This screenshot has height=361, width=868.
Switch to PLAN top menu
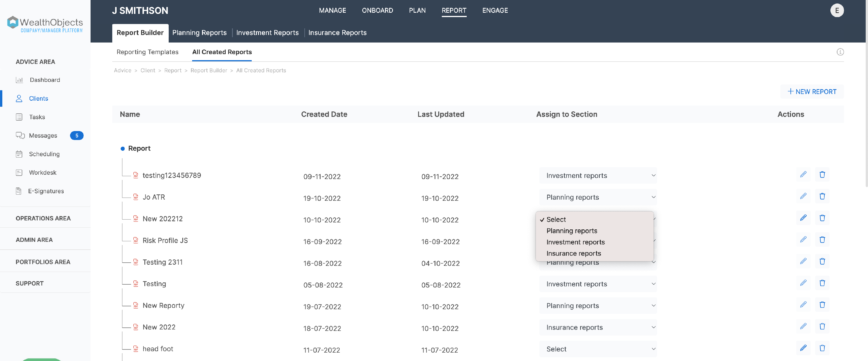click(417, 10)
